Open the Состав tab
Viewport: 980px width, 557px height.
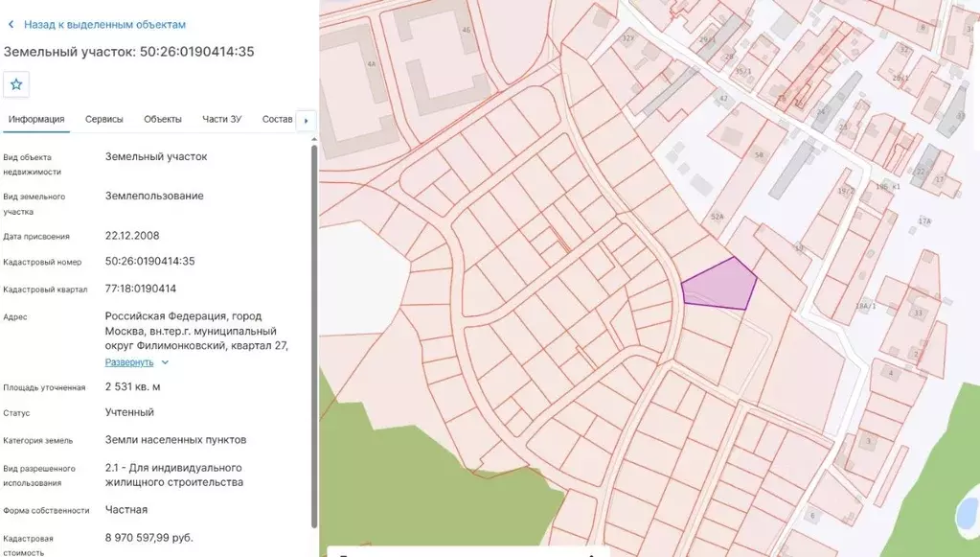[x=277, y=120]
